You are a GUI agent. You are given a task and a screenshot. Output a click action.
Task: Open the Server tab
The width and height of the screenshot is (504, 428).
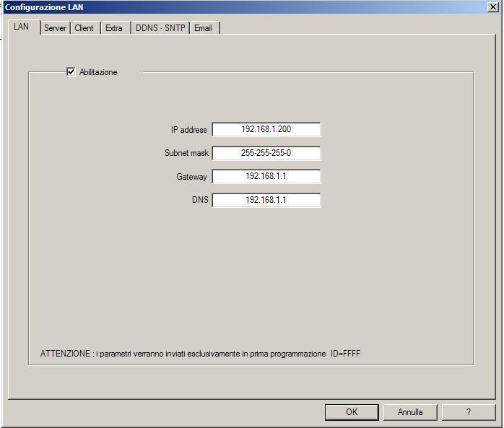tap(55, 28)
